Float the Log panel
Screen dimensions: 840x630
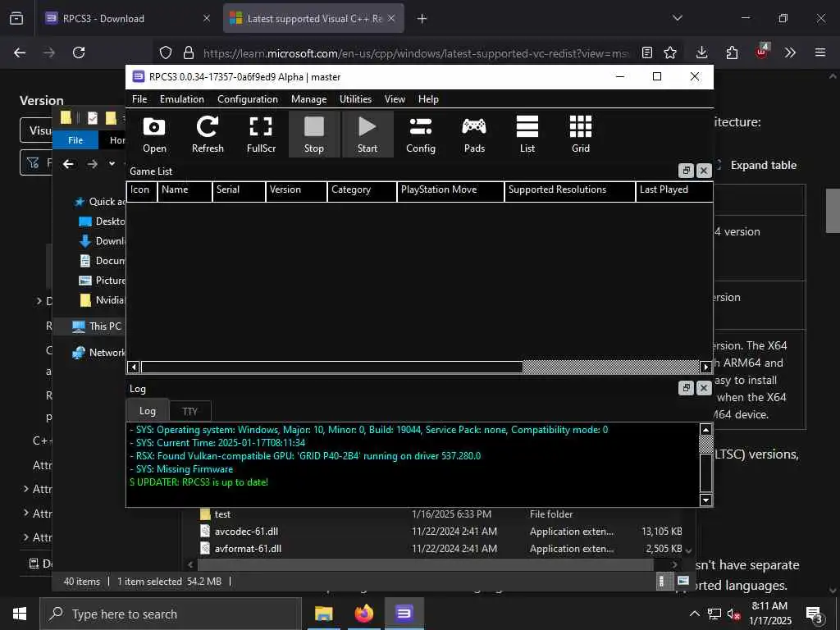click(686, 388)
